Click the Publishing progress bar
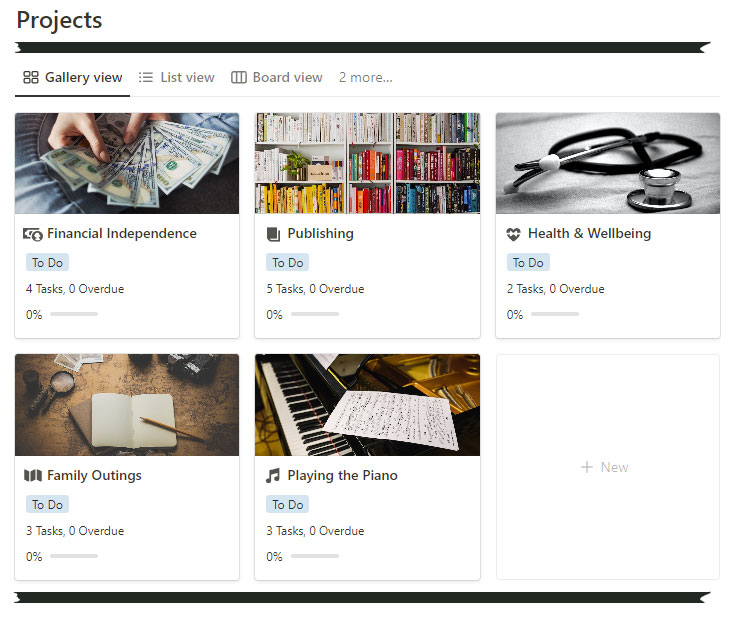This screenshot has width=756, height=621. (x=315, y=314)
